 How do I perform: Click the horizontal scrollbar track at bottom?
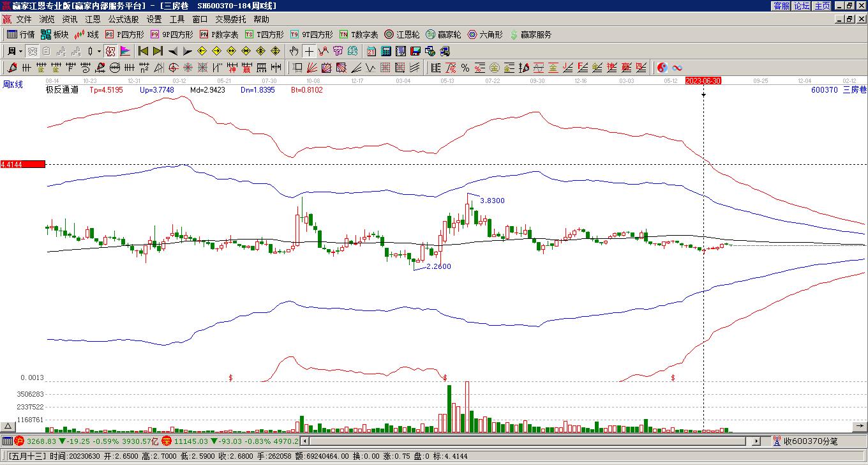coord(529,441)
